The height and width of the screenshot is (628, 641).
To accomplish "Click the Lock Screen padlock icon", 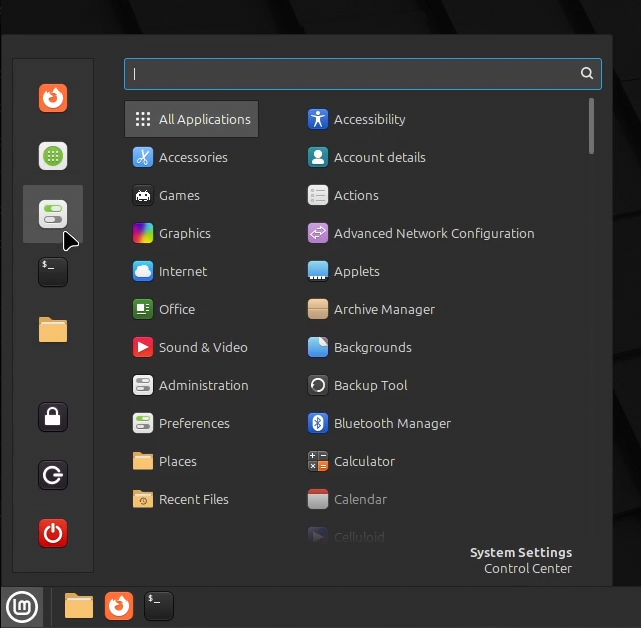I will click(53, 417).
